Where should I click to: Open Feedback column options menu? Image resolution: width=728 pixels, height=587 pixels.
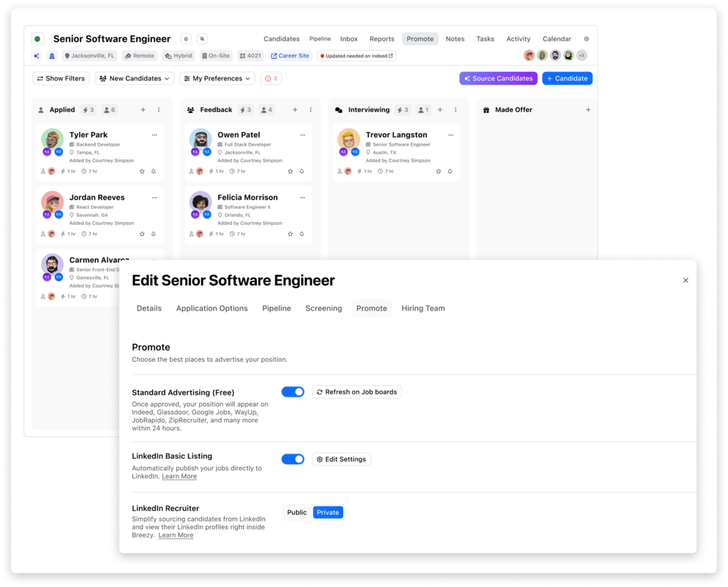tap(310, 110)
